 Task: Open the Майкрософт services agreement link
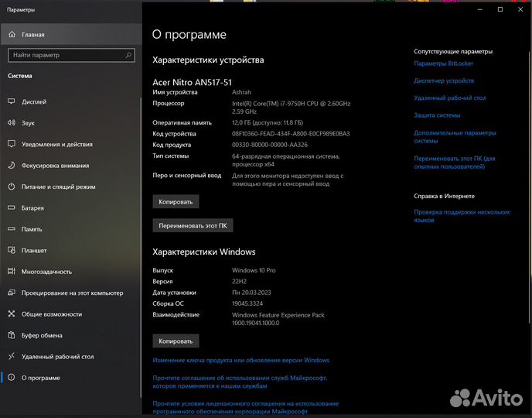[240, 382]
